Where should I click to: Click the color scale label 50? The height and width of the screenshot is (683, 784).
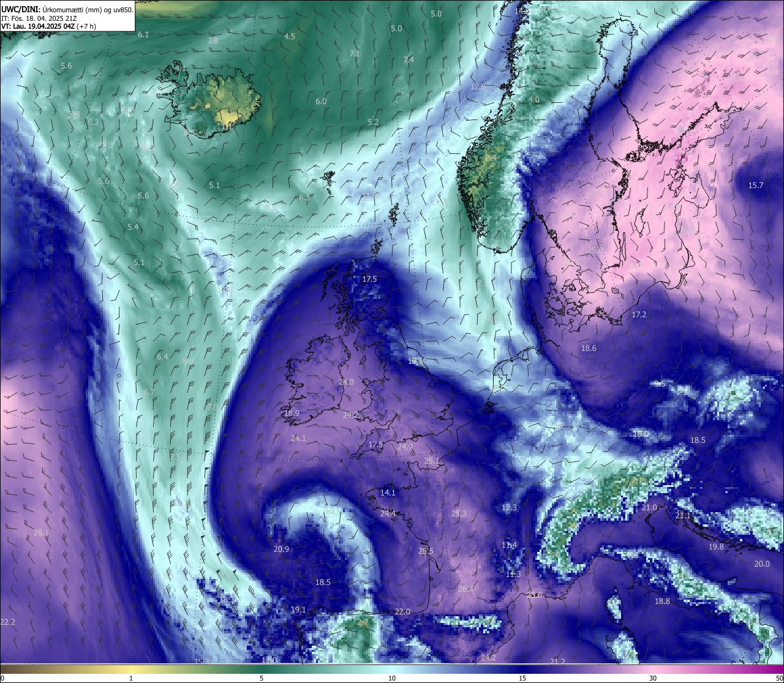[x=778, y=678]
